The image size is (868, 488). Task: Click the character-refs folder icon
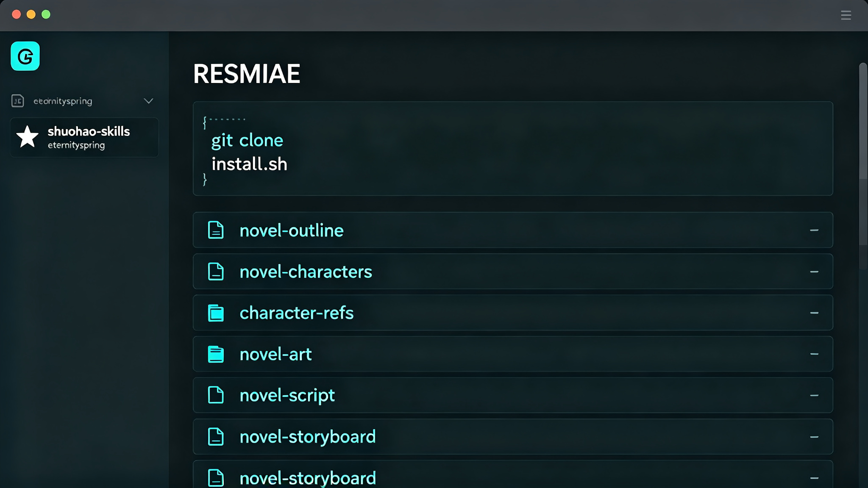216,313
